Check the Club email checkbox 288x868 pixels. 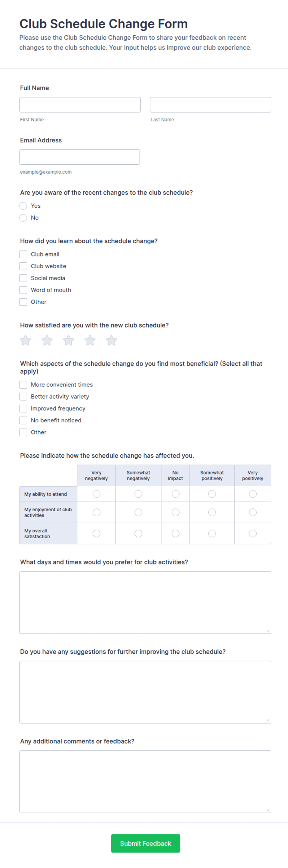point(23,254)
